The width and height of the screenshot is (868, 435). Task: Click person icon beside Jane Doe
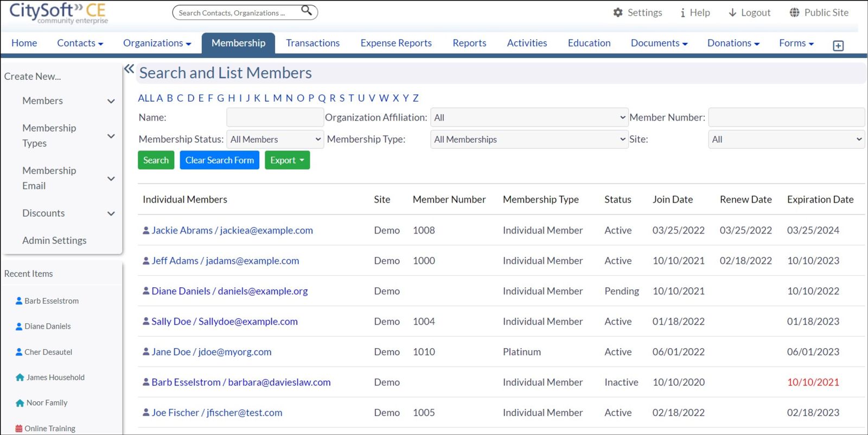(146, 352)
